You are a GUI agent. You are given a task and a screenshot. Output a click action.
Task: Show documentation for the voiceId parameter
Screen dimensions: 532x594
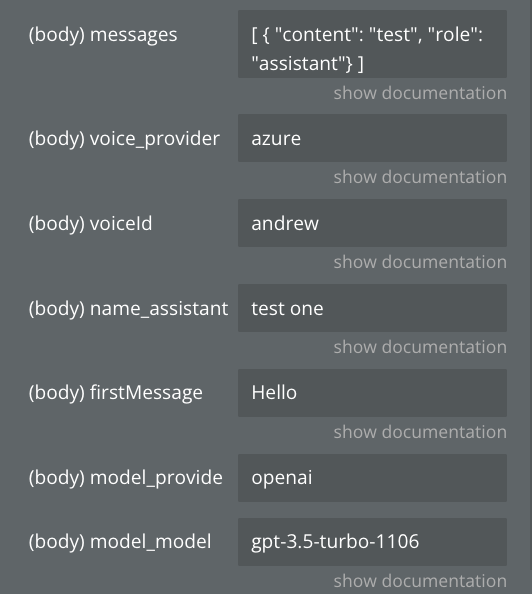420,262
